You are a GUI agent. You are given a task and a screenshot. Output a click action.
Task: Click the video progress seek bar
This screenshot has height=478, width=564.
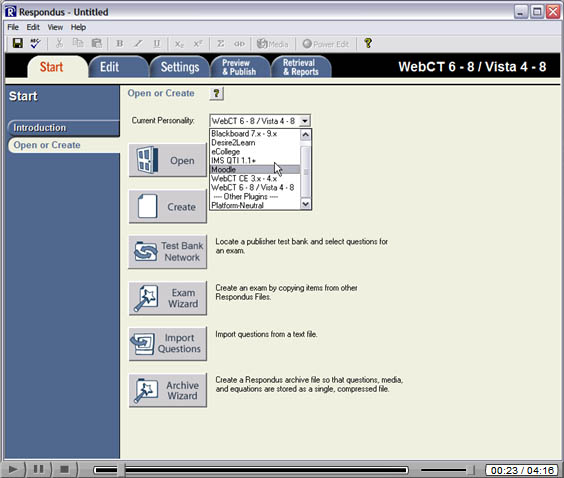pyautogui.click(x=251, y=470)
